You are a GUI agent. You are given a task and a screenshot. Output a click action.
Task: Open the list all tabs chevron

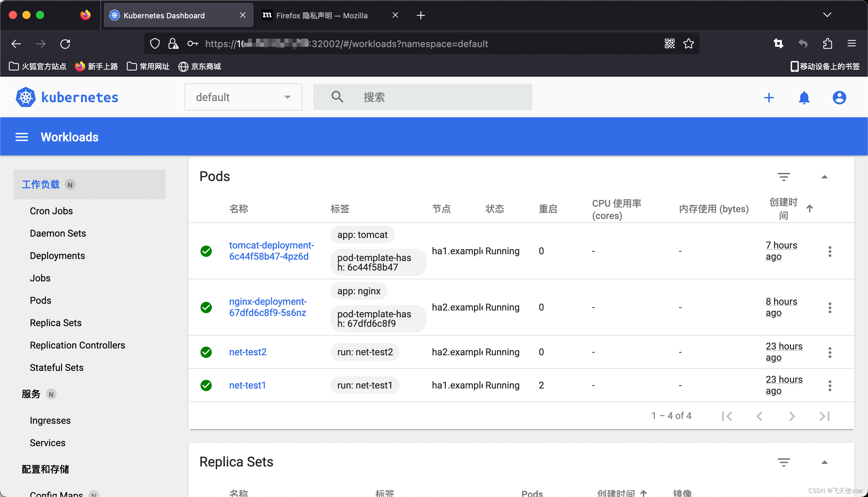pyautogui.click(x=827, y=15)
